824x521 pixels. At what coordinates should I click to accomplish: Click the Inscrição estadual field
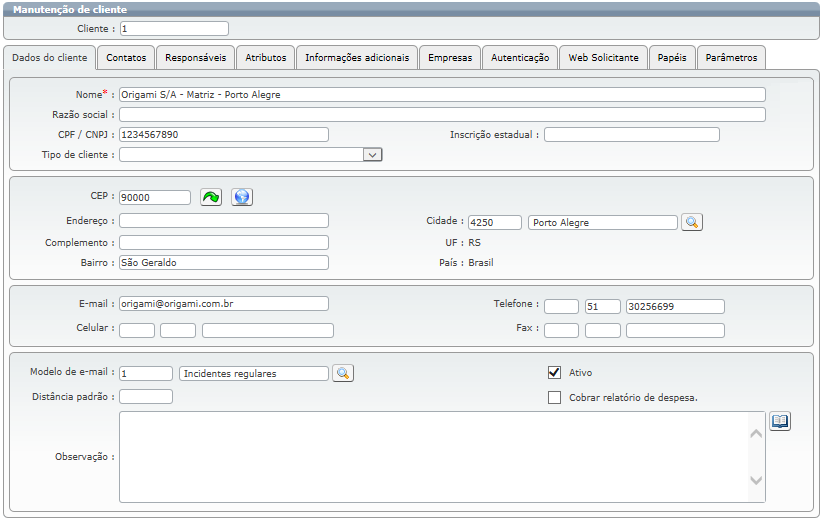[632, 135]
